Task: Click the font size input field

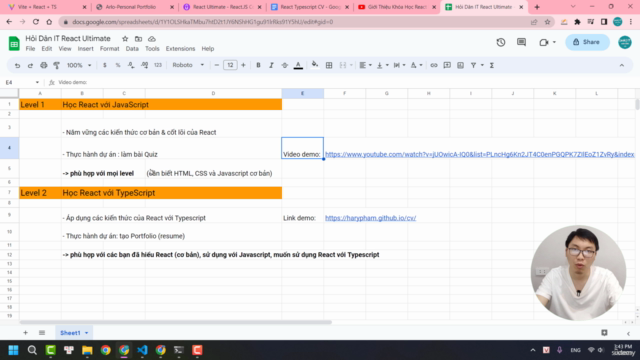Action: 230,65
